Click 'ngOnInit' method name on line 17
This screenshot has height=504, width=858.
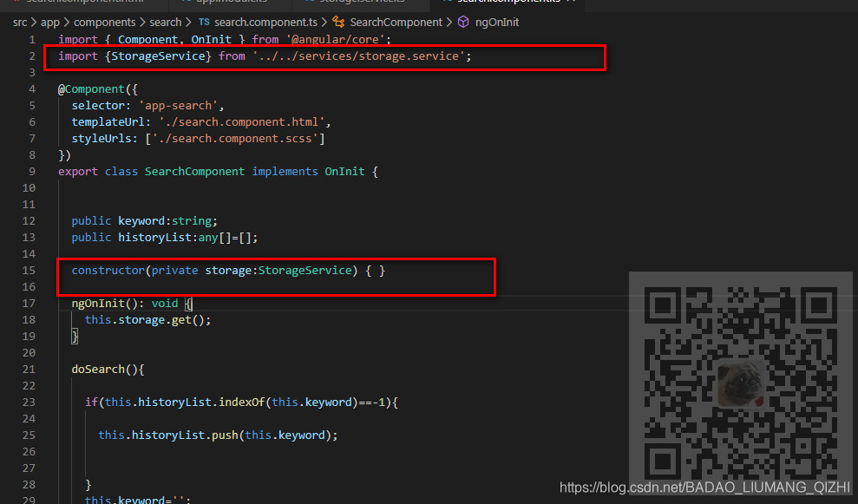click(x=98, y=303)
